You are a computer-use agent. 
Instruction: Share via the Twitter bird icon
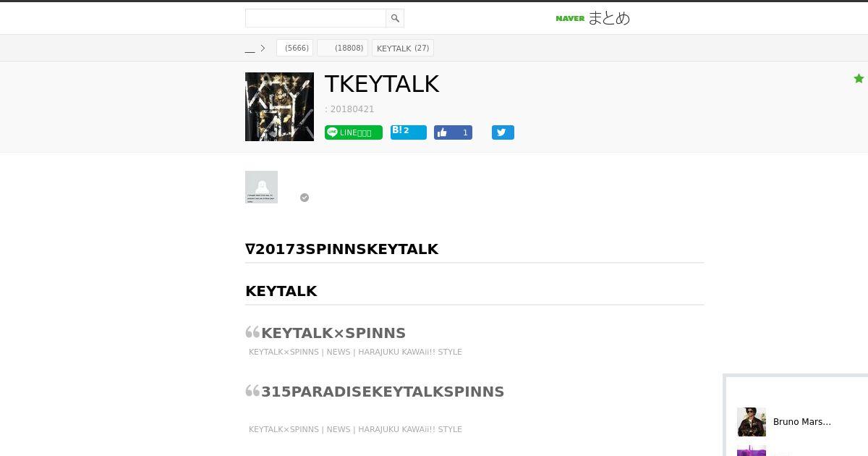pyautogui.click(x=503, y=132)
